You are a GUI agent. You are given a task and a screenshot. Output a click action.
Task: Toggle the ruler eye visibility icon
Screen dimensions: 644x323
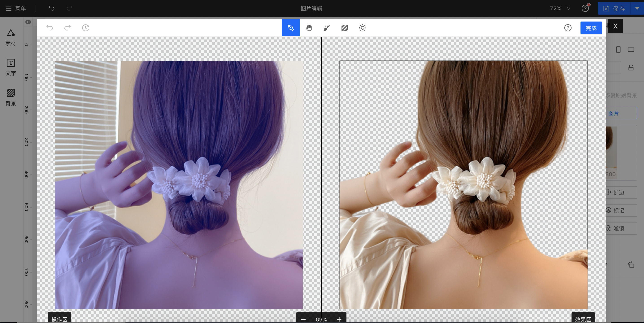[28, 22]
